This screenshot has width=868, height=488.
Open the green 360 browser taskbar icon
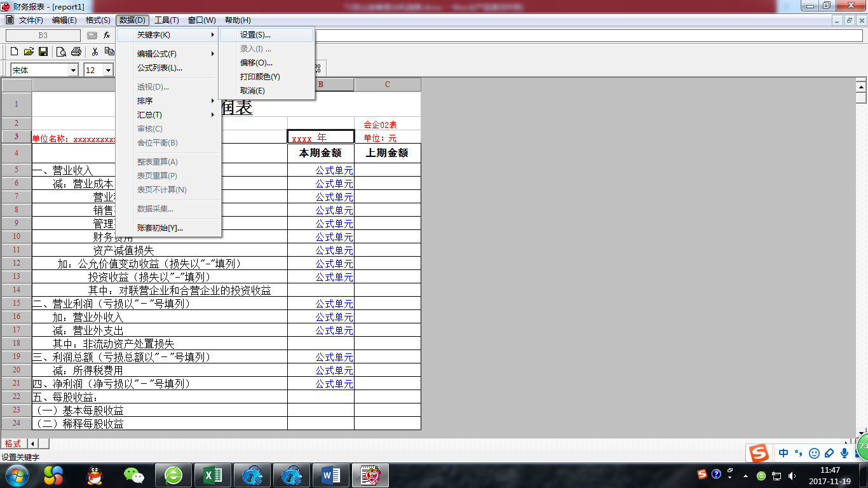point(173,475)
